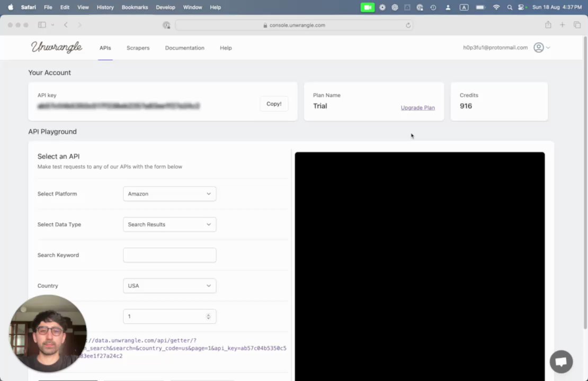The height and width of the screenshot is (381, 588).
Task: Click the blurred API key value
Action: pyautogui.click(x=119, y=106)
